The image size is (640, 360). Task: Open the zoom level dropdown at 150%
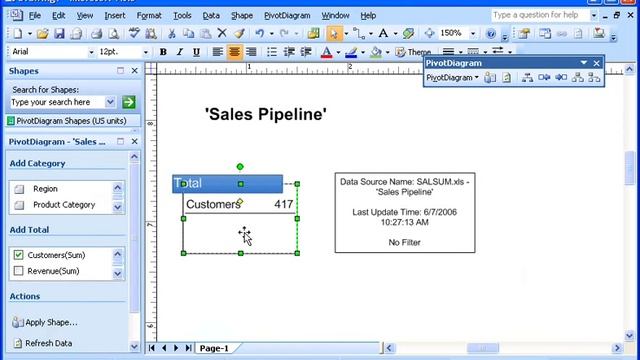point(473,33)
